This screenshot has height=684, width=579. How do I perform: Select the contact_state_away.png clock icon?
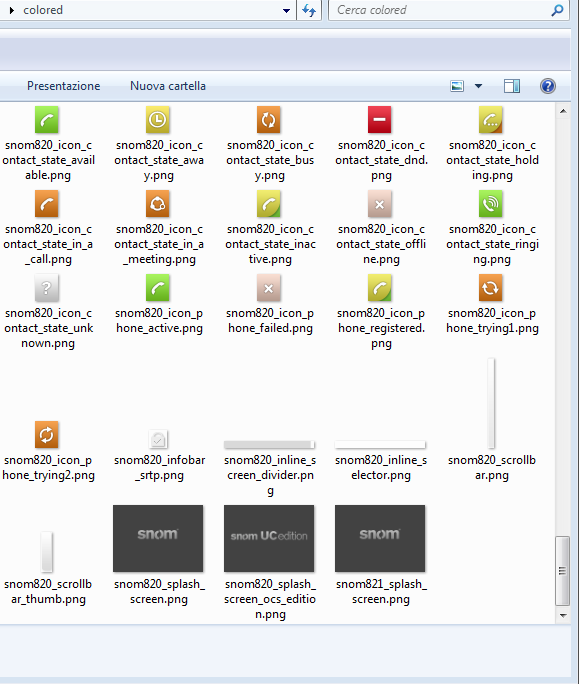pyautogui.click(x=158, y=120)
